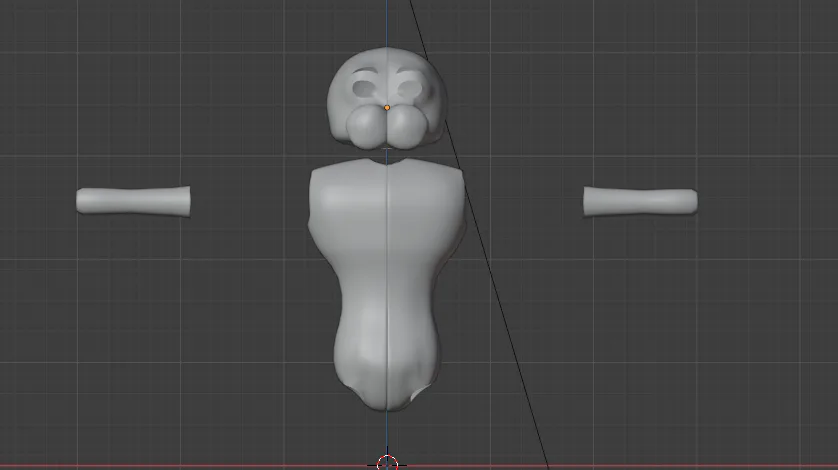Click the 3D cursor at the bottom
The width and height of the screenshot is (838, 470).
387,463
